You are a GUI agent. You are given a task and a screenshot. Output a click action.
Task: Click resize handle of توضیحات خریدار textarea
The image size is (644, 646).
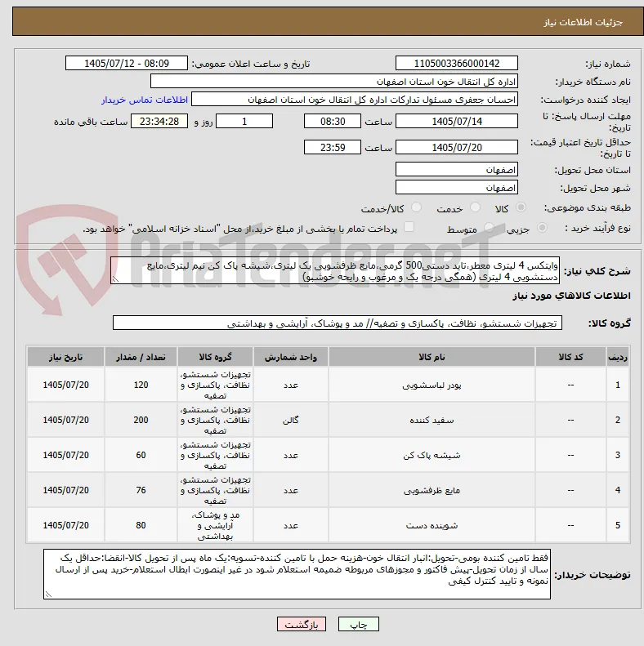[x=48, y=595]
